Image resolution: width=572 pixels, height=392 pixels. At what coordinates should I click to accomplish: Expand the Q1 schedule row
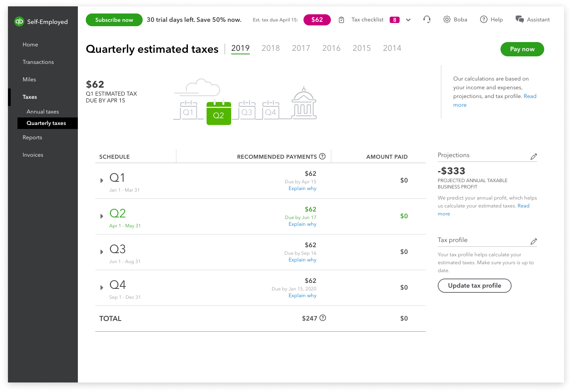click(102, 181)
